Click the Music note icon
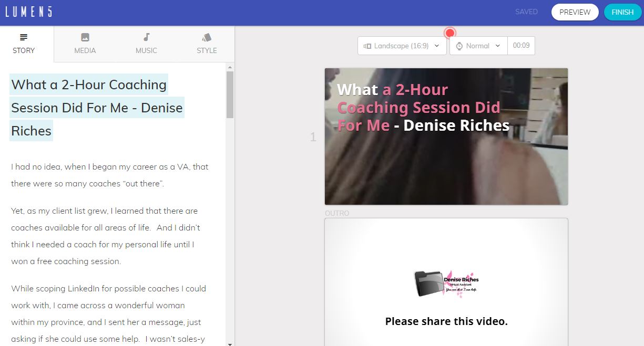 146,37
